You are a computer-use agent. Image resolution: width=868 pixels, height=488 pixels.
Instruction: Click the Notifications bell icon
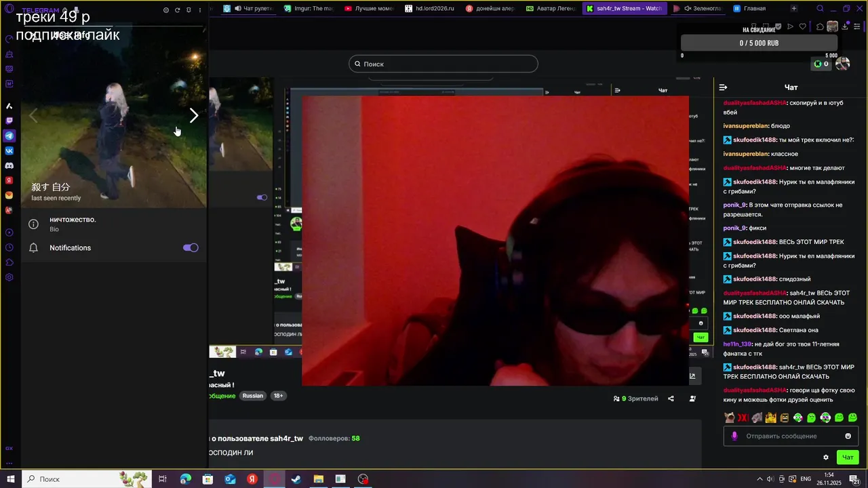pos(33,248)
